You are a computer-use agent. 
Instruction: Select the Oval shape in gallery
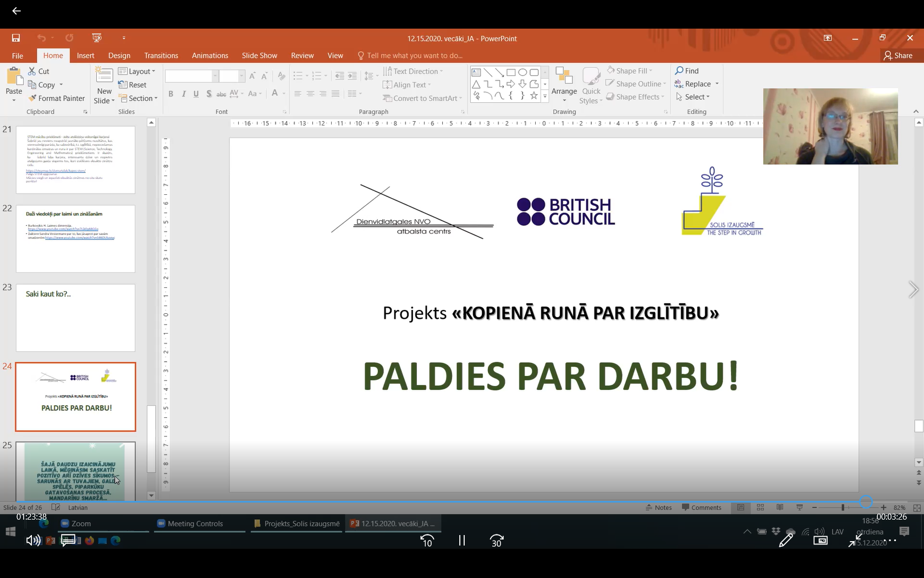pos(522,72)
